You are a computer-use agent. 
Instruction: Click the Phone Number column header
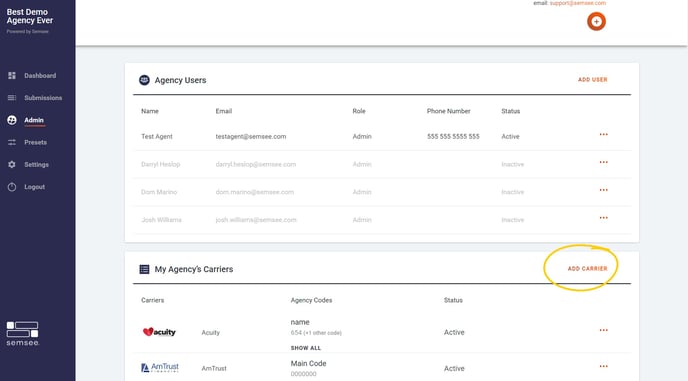point(448,111)
